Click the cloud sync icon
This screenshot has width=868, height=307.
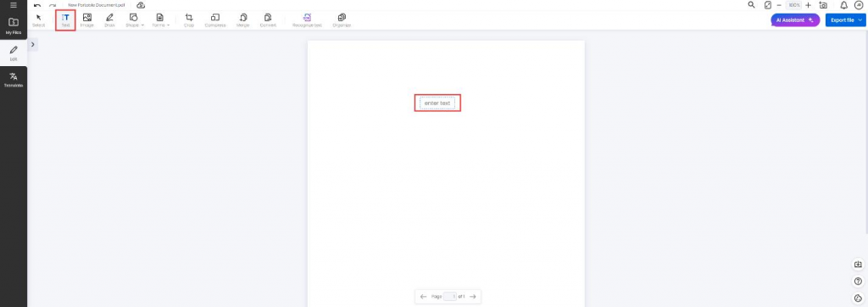click(141, 5)
